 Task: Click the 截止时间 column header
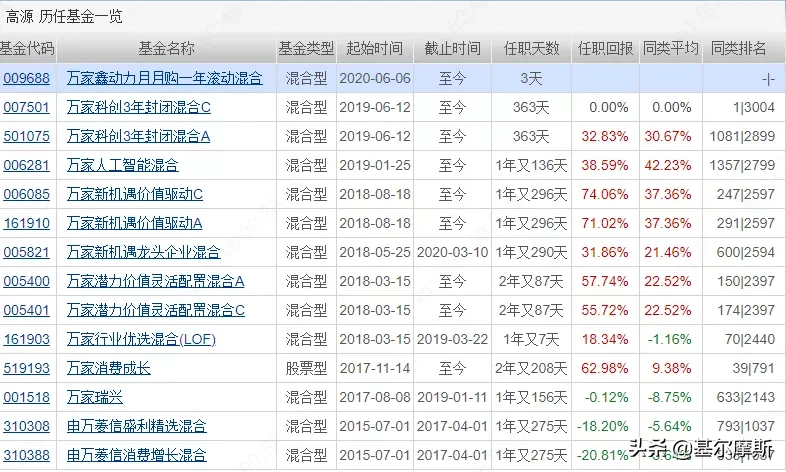[x=452, y=49]
